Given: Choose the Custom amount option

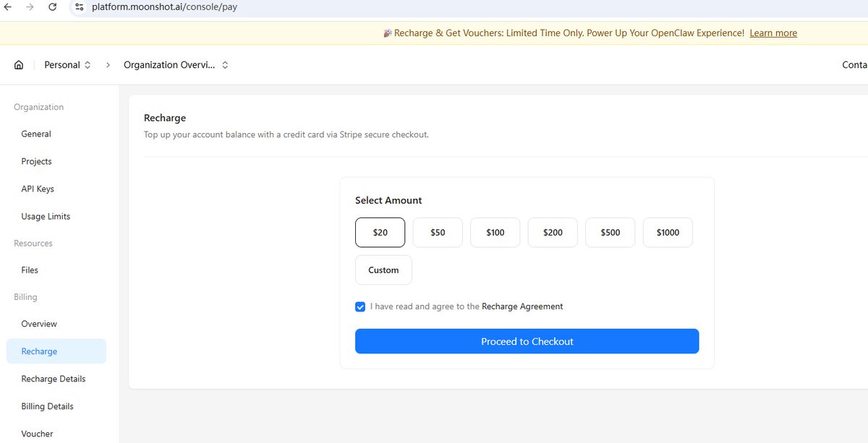Looking at the screenshot, I should pos(383,270).
